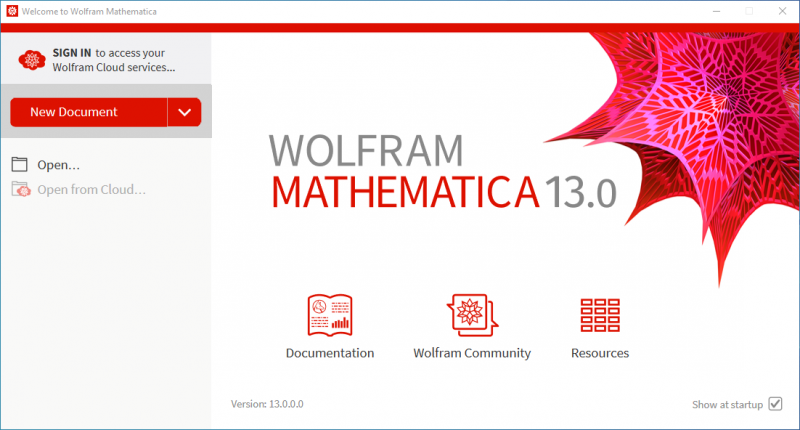Minimize the Welcome window
This screenshot has width=800, height=430.
[716, 11]
